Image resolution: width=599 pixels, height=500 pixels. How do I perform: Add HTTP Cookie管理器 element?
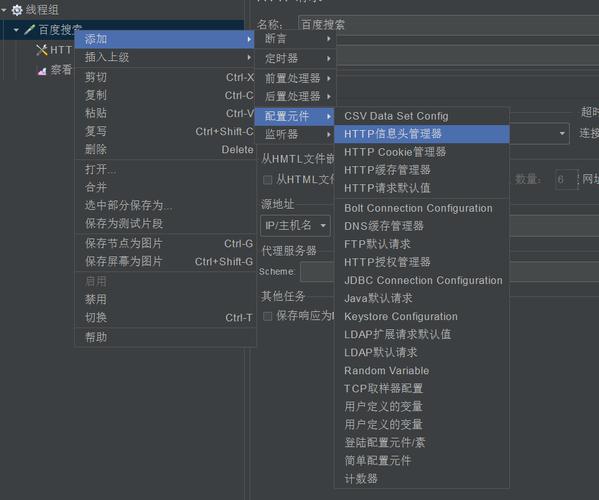422,152
